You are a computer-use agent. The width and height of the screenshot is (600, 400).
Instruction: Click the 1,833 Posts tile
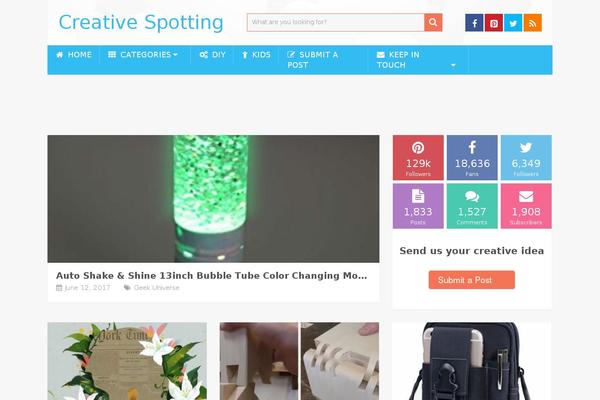pyautogui.click(x=418, y=206)
